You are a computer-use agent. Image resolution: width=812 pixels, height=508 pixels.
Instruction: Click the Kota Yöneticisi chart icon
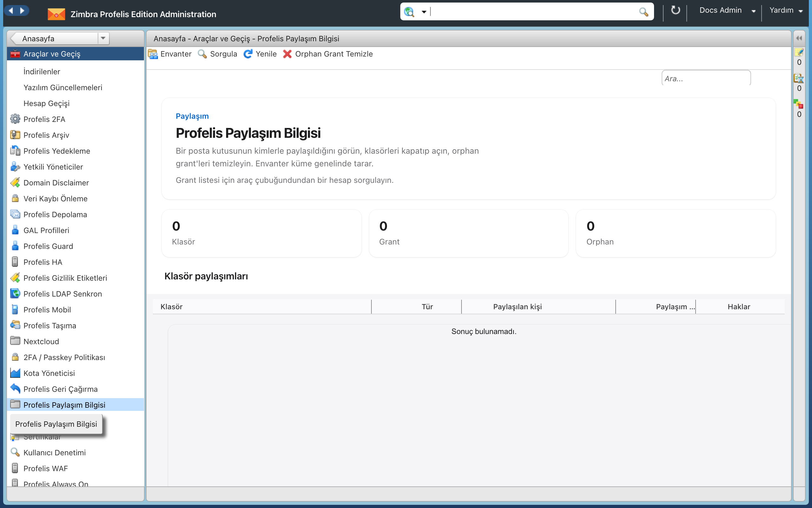[15, 373]
